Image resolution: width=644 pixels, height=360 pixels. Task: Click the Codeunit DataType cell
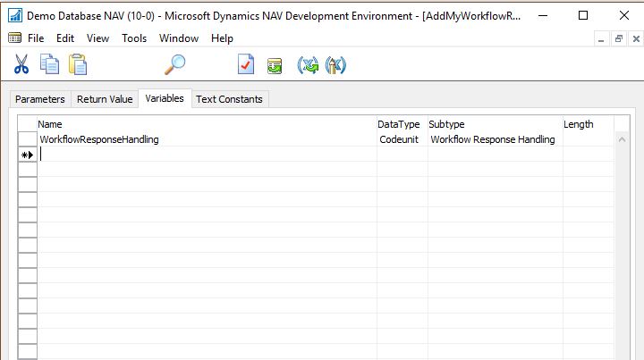pyautogui.click(x=400, y=139)
